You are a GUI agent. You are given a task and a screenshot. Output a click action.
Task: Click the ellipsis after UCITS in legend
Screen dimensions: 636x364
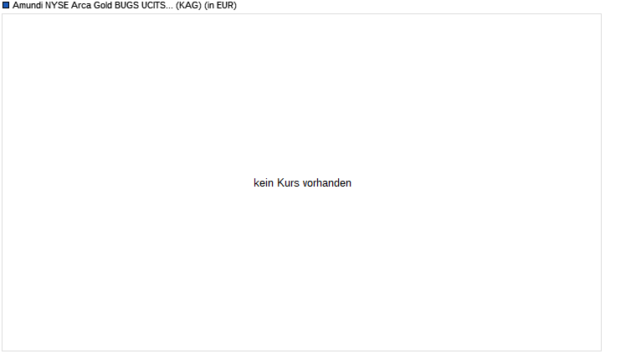pyautogui.click(x=170, y=8)
